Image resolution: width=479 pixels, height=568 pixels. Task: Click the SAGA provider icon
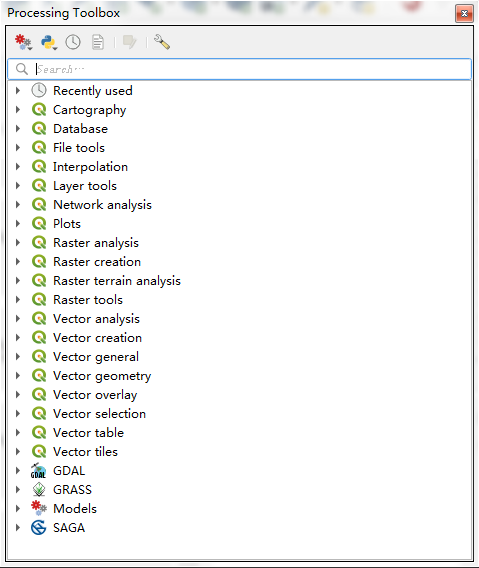[x=38, y=527]
